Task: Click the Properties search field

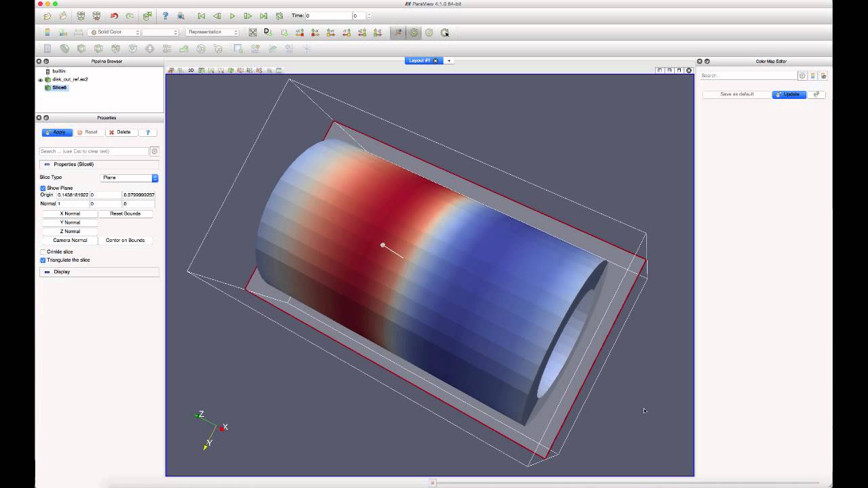Action: (94, 151)
